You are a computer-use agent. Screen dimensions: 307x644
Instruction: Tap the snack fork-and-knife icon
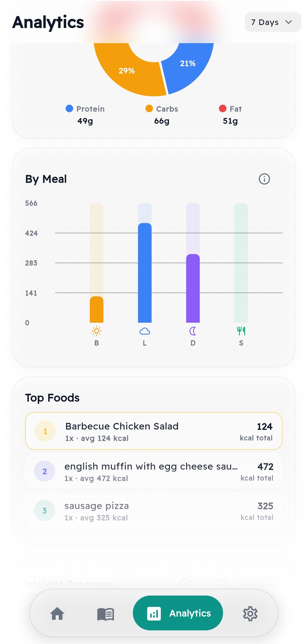tap(241, 331)
